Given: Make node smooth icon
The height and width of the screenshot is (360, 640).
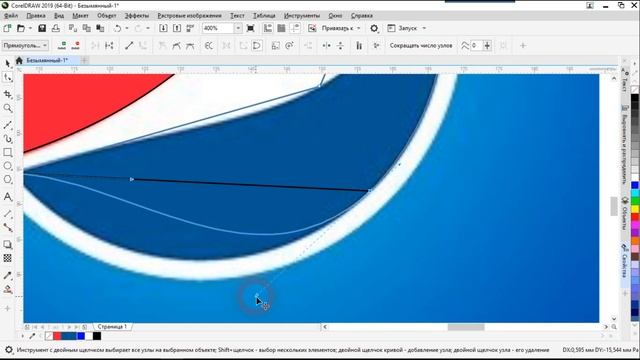Looking at the screenshot, I should click(176, 45).
